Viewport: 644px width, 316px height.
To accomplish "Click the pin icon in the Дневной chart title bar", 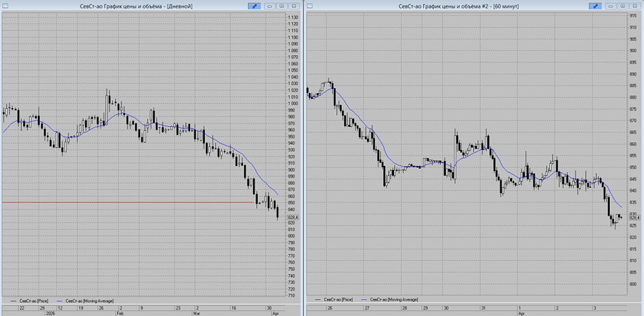I will (x=254, y=6).
